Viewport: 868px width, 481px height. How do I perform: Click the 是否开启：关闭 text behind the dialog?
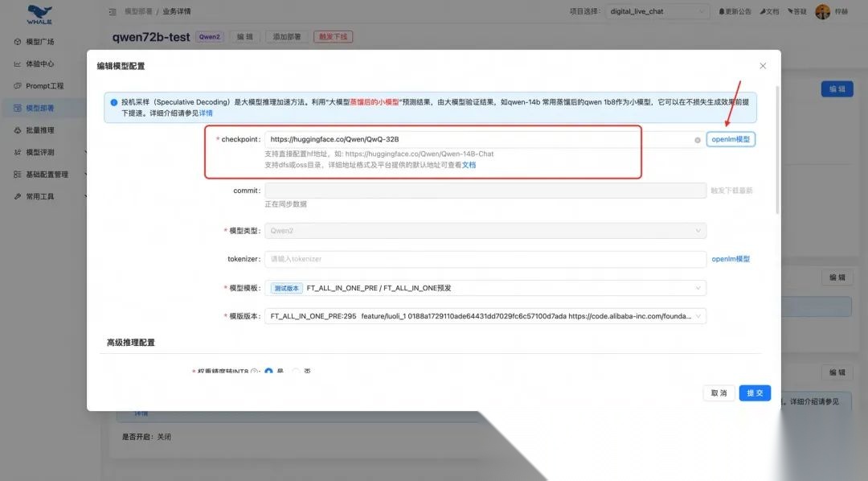[x=146, y=438]
